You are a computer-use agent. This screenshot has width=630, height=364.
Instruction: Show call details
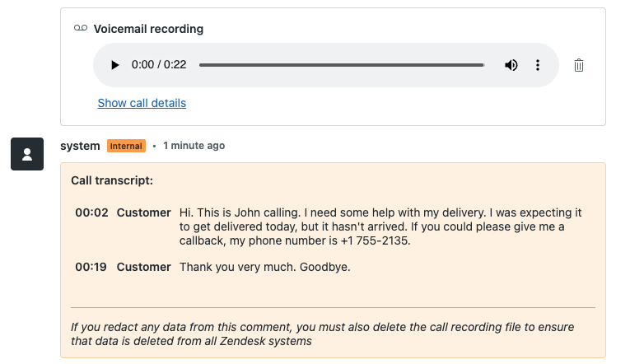pos(142,103)
